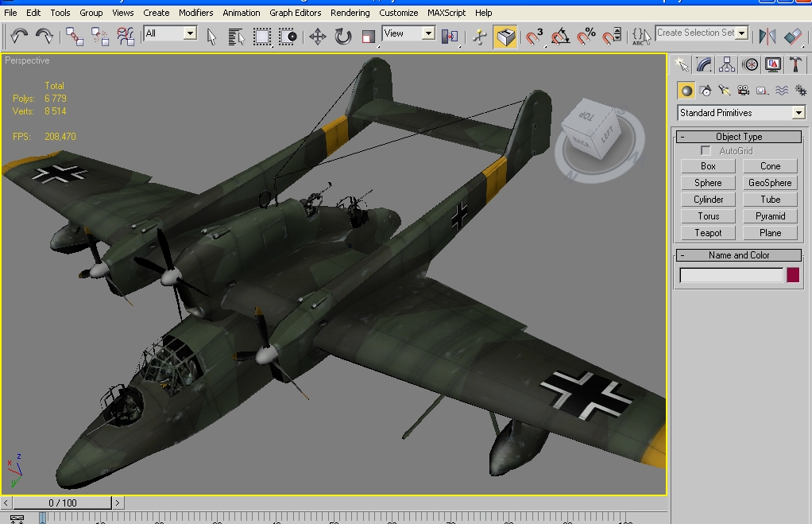
Task: Toggle the Angle Snap button
Action: coord(560,37)
